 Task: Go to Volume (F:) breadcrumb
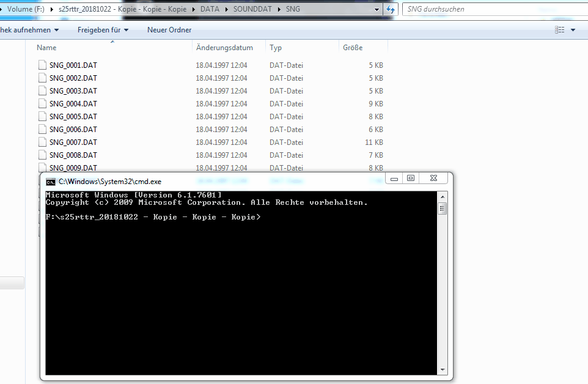(x=26, y=9)
